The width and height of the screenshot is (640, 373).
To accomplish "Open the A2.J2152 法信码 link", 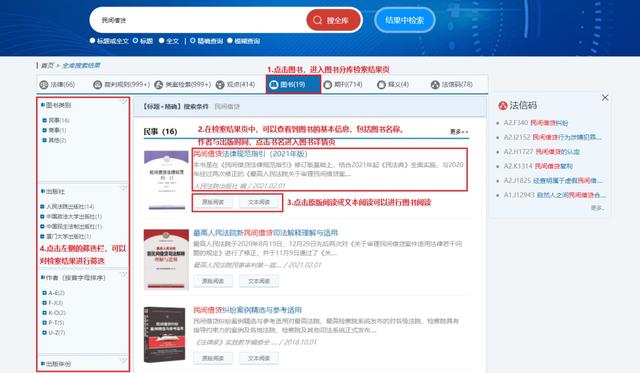I will coord(552,137).
